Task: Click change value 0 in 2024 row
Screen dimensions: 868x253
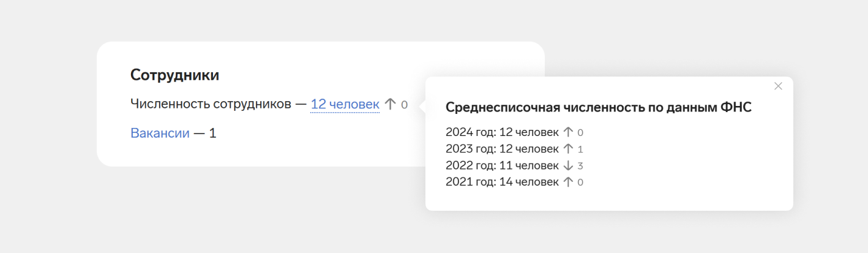Action: (580, 132)
